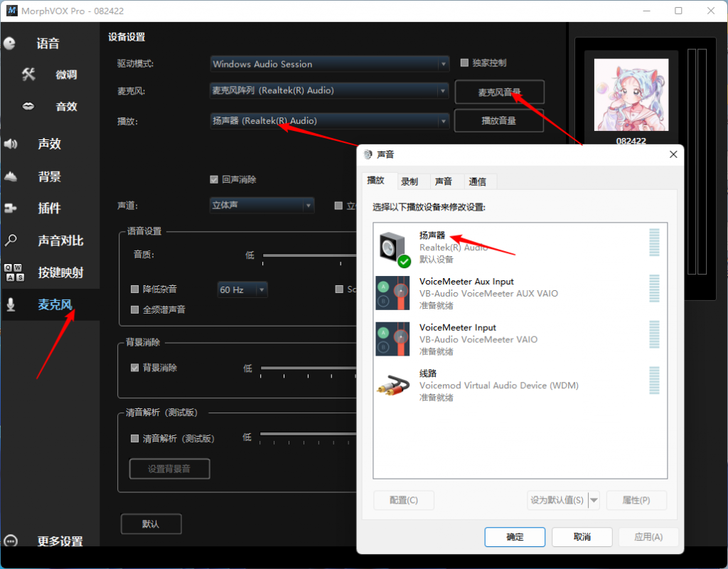This screenshot has height=569, width=728.
Task: Open the 驱动模式 Windows Audio Session dropdown
Action: (330, 63)
